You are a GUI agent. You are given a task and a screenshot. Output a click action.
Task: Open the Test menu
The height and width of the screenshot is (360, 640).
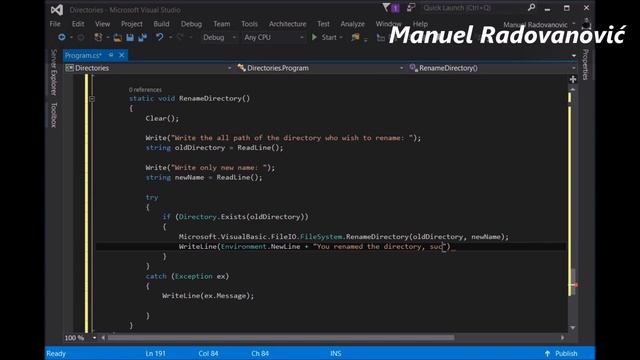click(323, 24)
